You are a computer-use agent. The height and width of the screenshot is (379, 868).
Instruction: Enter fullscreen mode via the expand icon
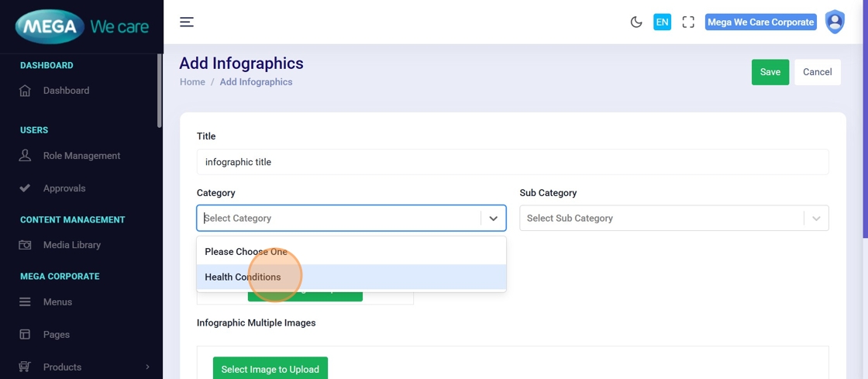(x=688, y=22)
